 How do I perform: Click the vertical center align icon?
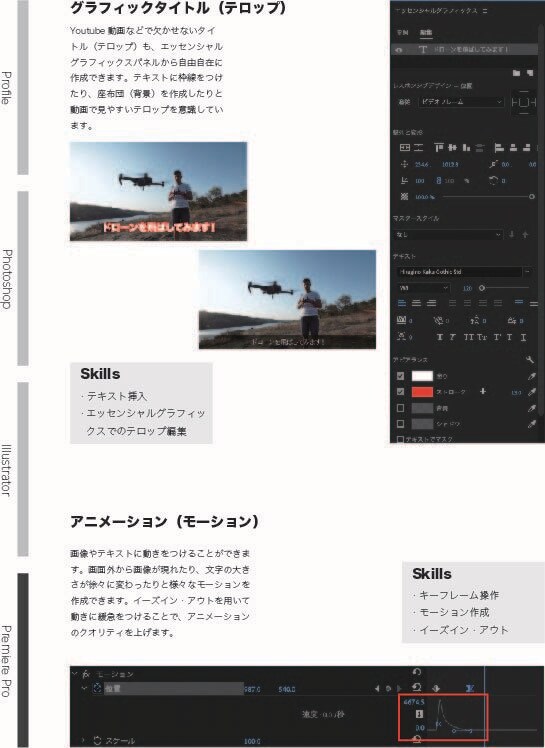[x=405, y=148]
